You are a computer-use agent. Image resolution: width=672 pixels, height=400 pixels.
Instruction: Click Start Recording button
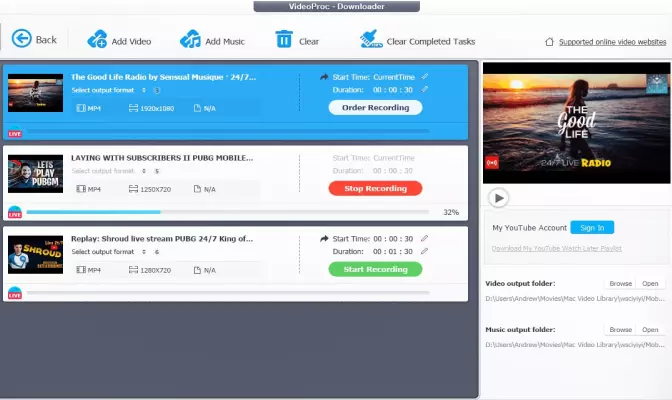[375, 269]
